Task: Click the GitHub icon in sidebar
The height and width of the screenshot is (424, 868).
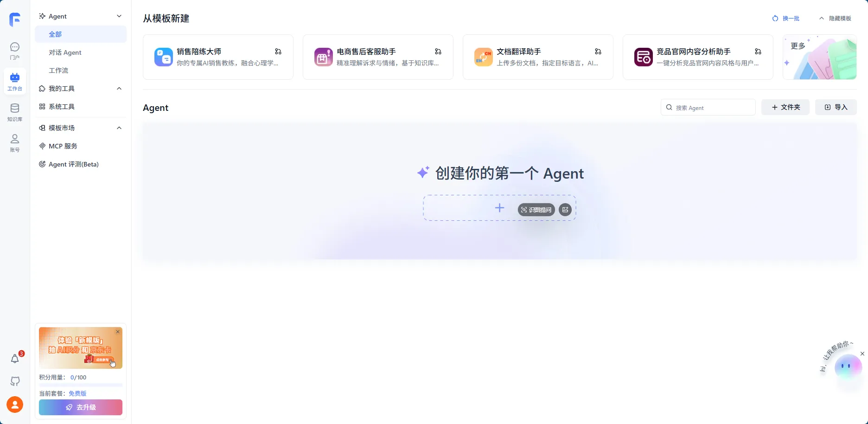Action: [x=15, y=381]
